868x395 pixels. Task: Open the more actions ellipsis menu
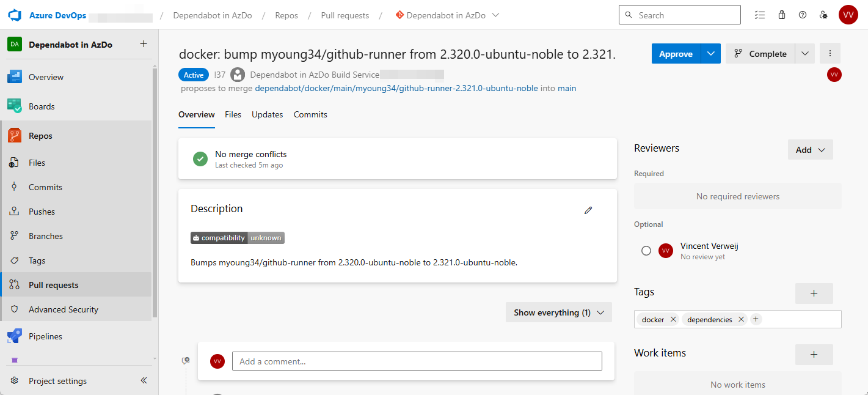[x=830, y=54]
